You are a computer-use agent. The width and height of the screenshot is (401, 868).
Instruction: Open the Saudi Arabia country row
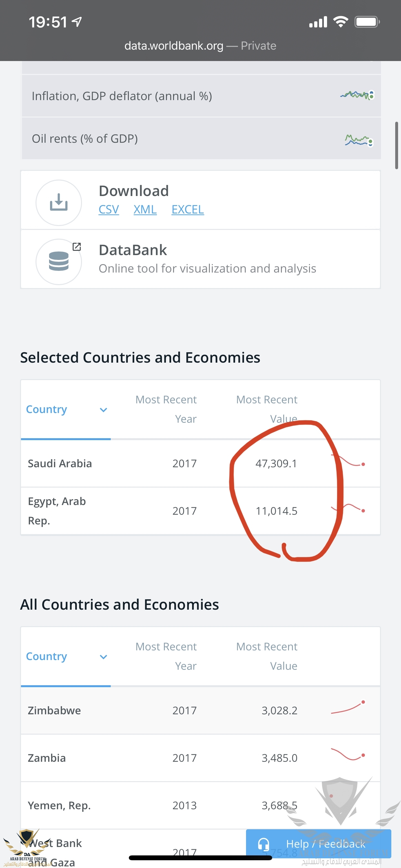(x=60, y=463)
